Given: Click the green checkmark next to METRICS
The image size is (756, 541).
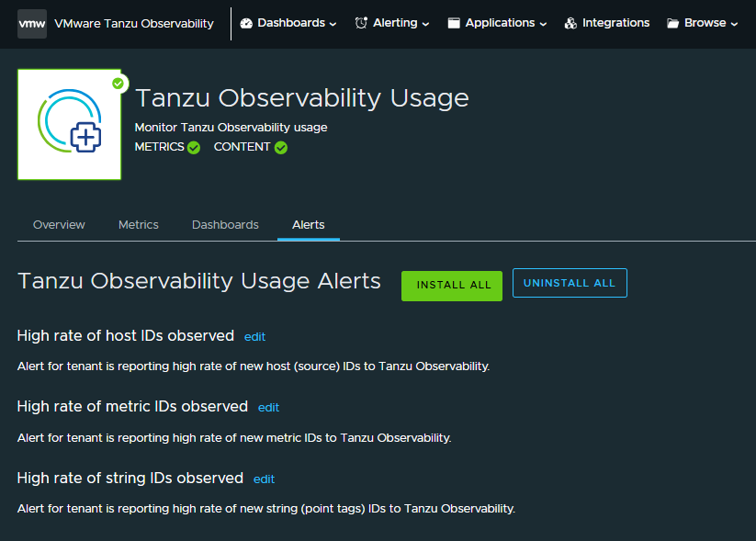Looking at the screenshot, I should pos(194,147).
